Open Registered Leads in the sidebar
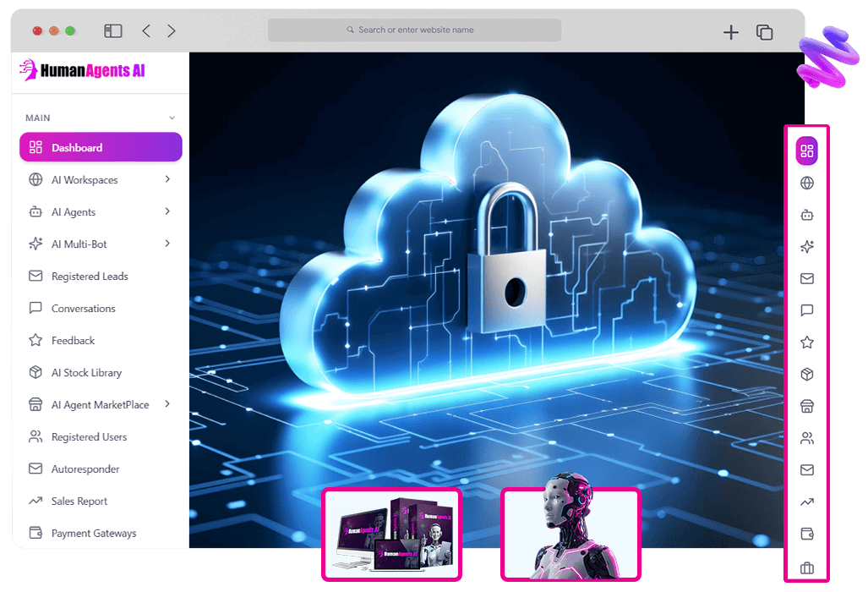The image size is (868, 592). coord(89,277)
